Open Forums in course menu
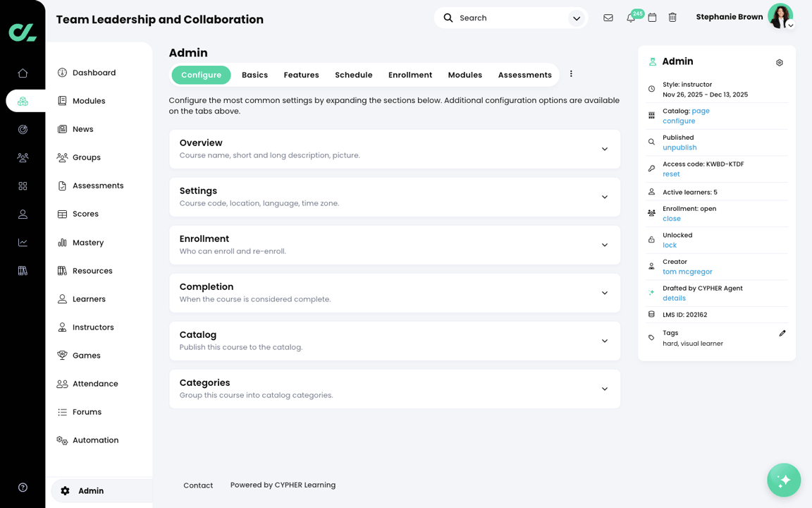The height and width of the screenshot is (508, 812). 87,412
